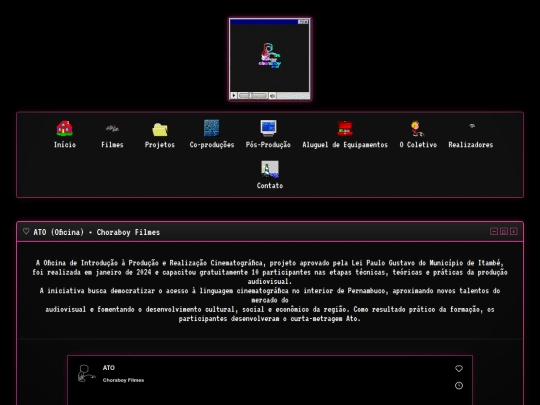This screenshot has width=540, height=405.
Task: Add ATO video to Watch Later
Action: [x=459, y=386]
